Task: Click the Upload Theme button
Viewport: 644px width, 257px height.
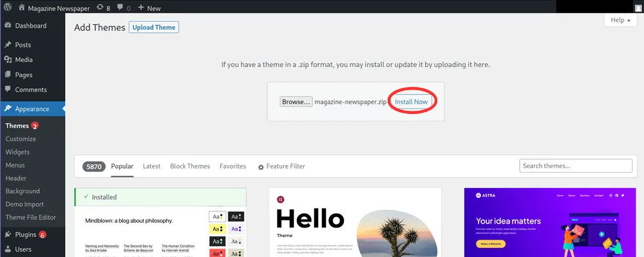Action: coord(154,28)
